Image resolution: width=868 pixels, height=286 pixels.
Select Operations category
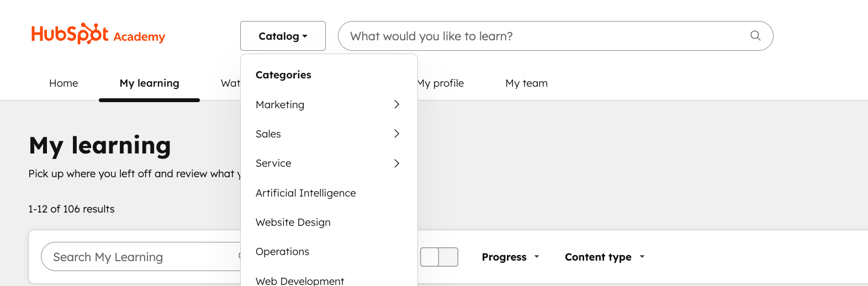(282, 251)
